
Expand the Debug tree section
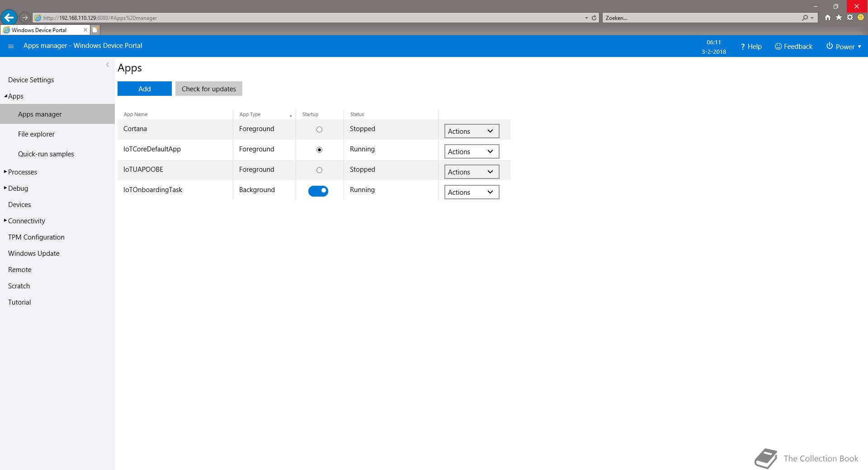coord(5,188)
